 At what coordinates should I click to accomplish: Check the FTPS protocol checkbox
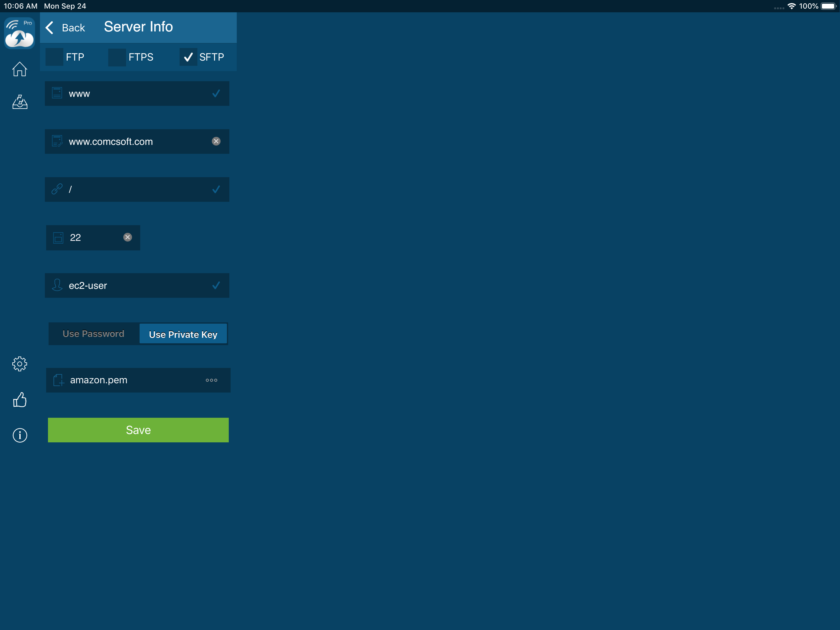point(117,57)
